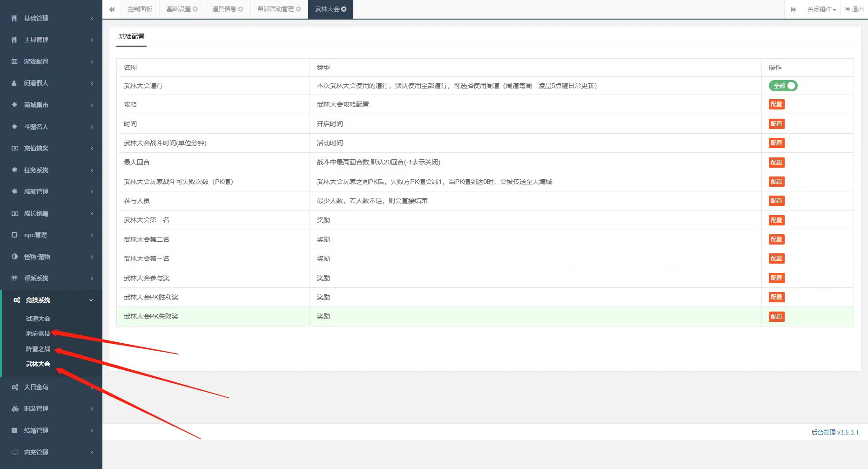Click the 大日金乌 gears icon
This screenshot has height=469, width=868.
click(x=15, y=387)
